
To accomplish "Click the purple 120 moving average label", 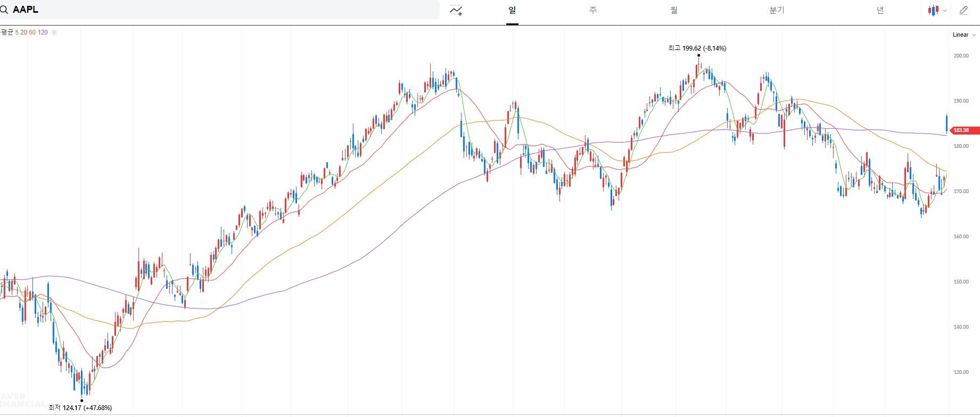I will (x=43, y=32).
